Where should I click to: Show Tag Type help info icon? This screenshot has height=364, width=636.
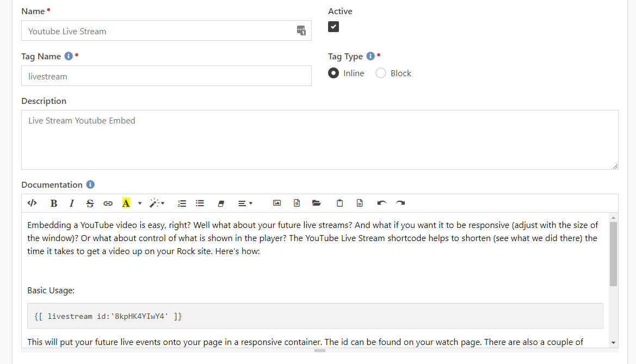click(x=371, y=56)
